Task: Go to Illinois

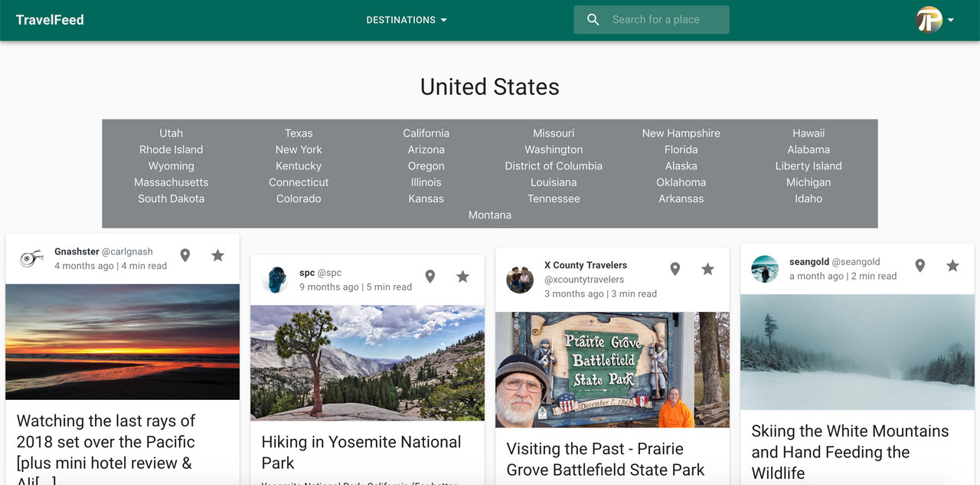Action: tap(426, 182)
